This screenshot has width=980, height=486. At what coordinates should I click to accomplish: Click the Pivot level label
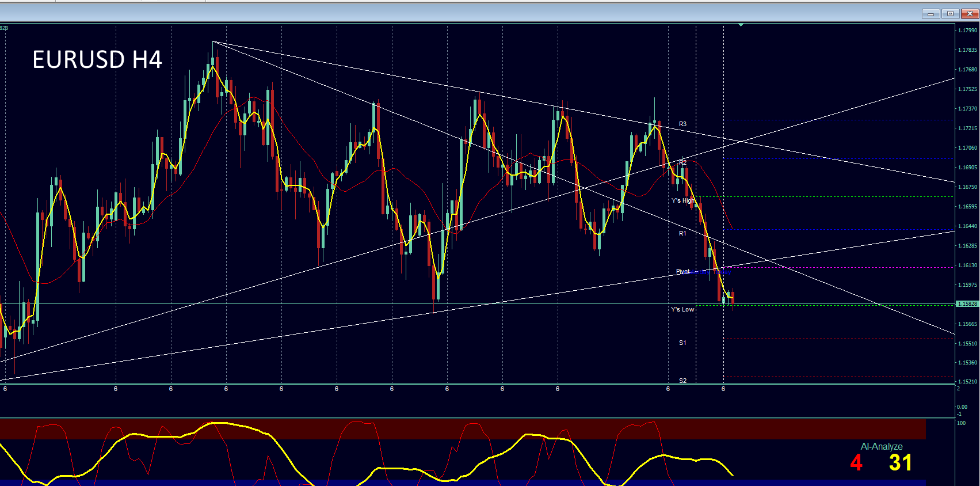coord(683,271)
